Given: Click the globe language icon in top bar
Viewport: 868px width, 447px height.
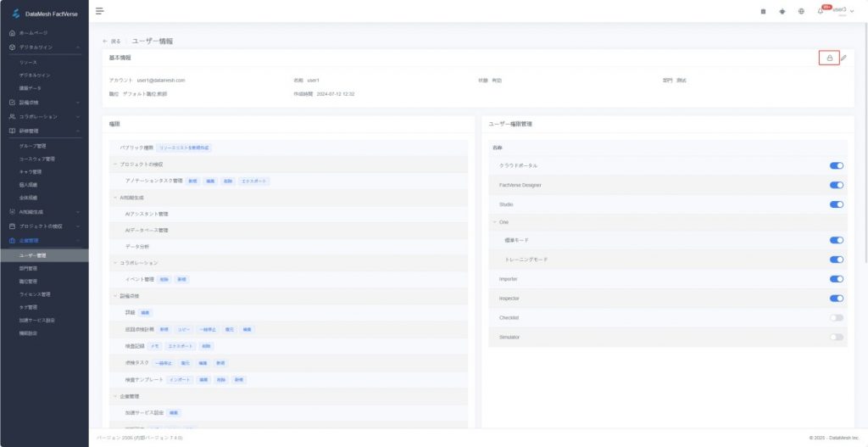Looking at the screenshot, I should (x=801, y=12).
